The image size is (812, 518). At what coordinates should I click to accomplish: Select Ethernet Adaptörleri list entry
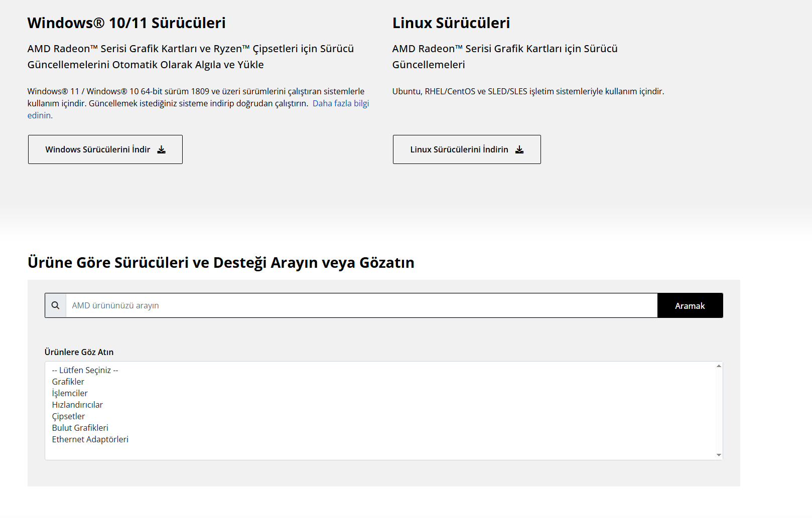[x=90, y=439]
